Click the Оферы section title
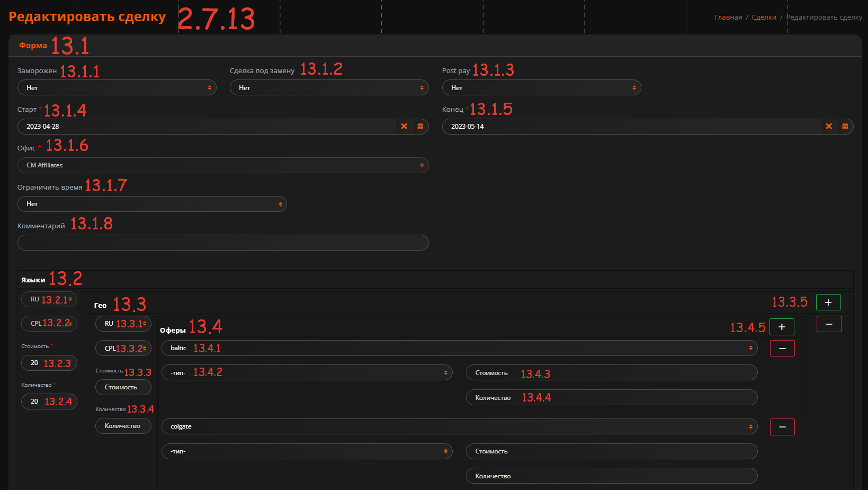The height and width of the screenshot is (490, 868). (x=173, y=330)
